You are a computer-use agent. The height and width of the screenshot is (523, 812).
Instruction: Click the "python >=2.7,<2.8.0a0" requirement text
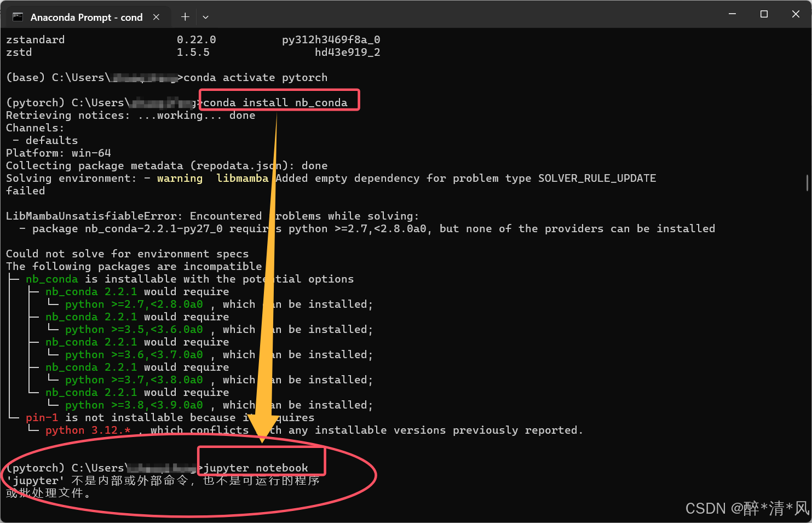tap(134, 304)
